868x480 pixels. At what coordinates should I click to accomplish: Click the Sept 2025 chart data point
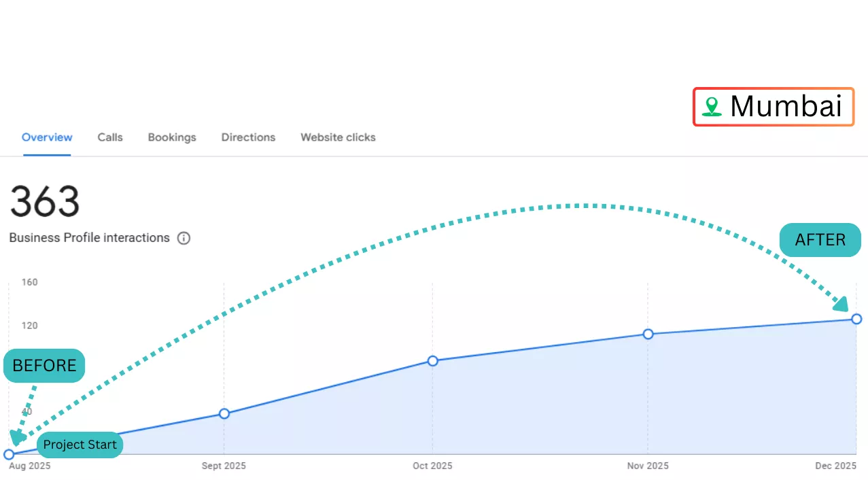point(224,413)
